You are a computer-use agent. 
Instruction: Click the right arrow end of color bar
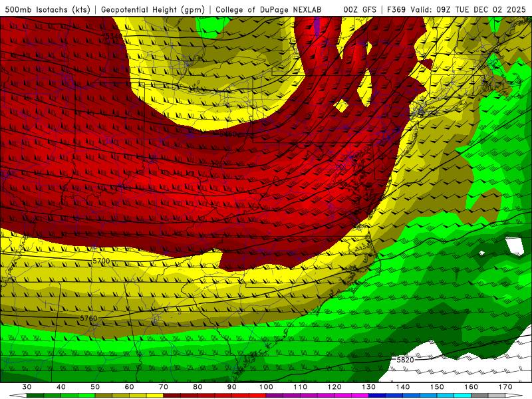click(x=514, y=396)
